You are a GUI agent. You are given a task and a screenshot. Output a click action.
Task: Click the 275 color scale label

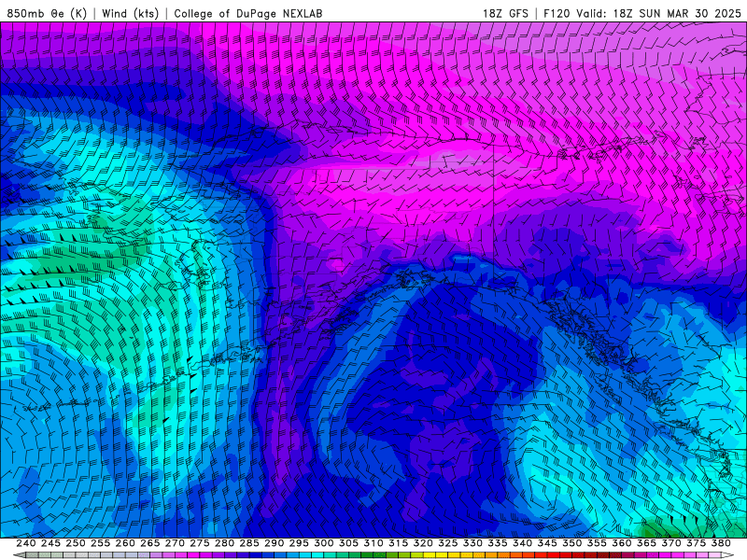[199, 543]
